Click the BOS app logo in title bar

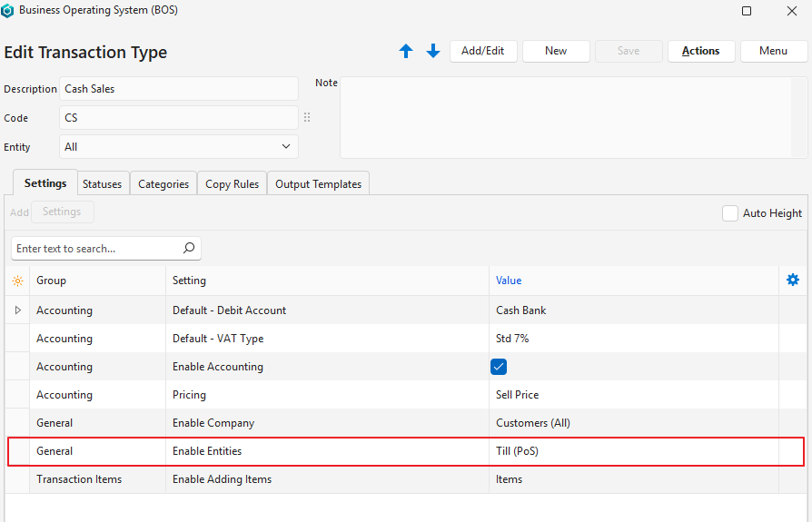8,11
